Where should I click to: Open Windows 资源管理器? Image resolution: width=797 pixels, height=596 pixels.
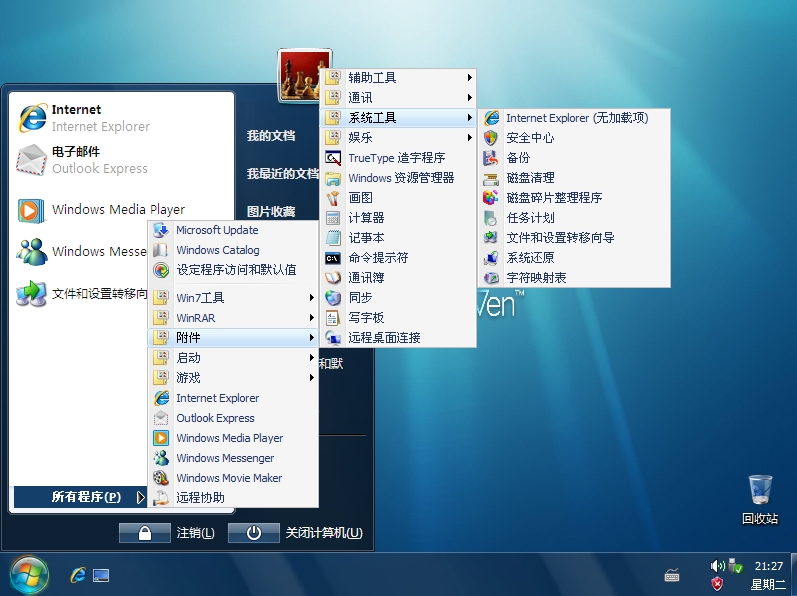click(x=398, y=178)
